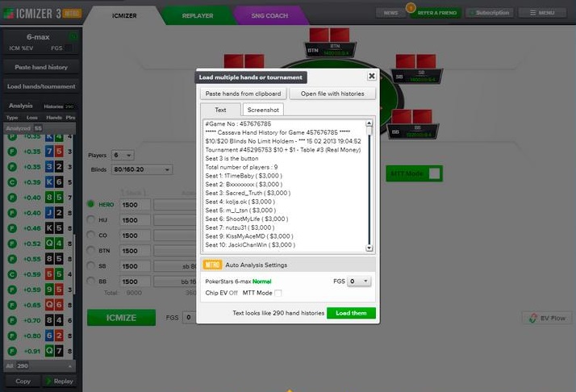Switch to the Screenshot tab in dialog
The width and height of the screenshot is (576, 392).
(x=263, y=110)
